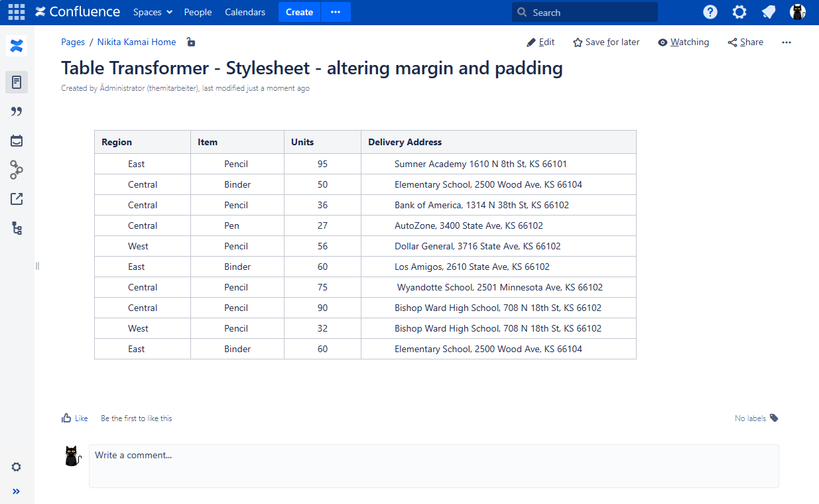Screen dimensions: 819x504
Task: Toggle Save for later star
Action: [606, 42]
